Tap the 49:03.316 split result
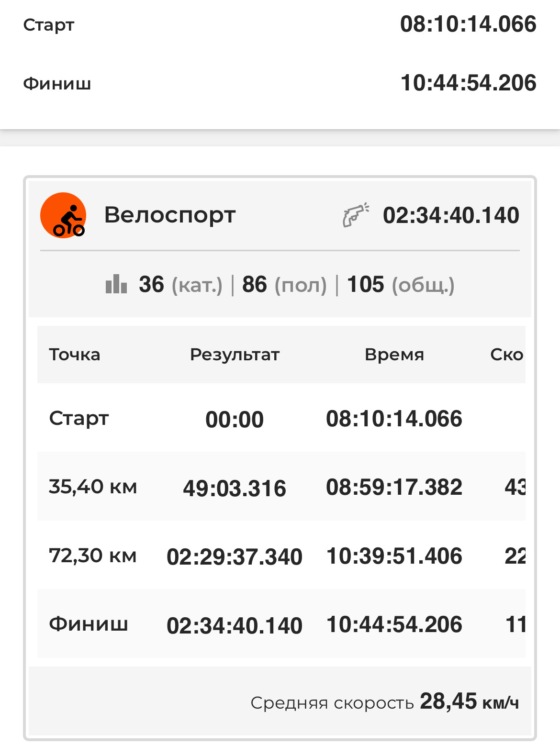The height and width of the screenshot is (756, 560). tap(235, 488)
